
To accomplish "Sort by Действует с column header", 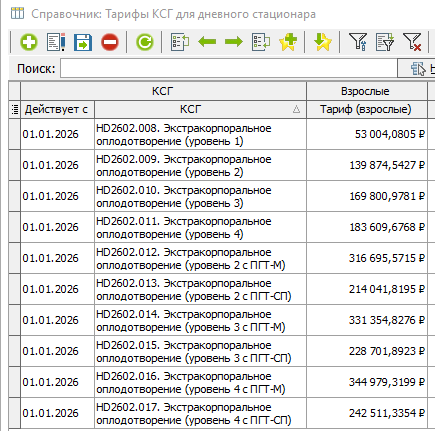I will coord(57,109).
